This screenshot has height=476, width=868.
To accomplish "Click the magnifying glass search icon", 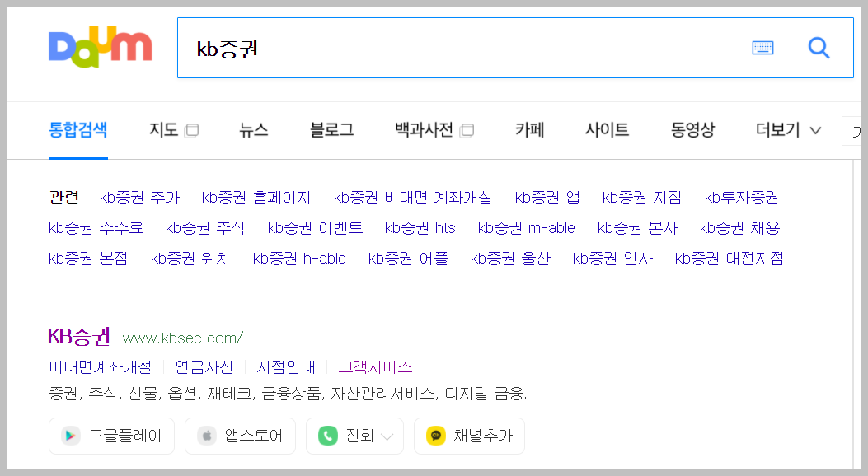I will [x=819, y=48].
